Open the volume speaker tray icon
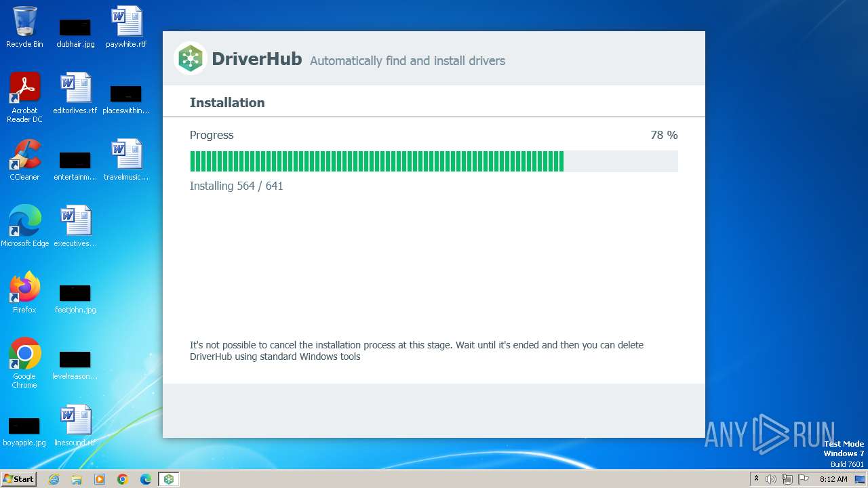This screenshot has width=868, height=488. point(771,479)
